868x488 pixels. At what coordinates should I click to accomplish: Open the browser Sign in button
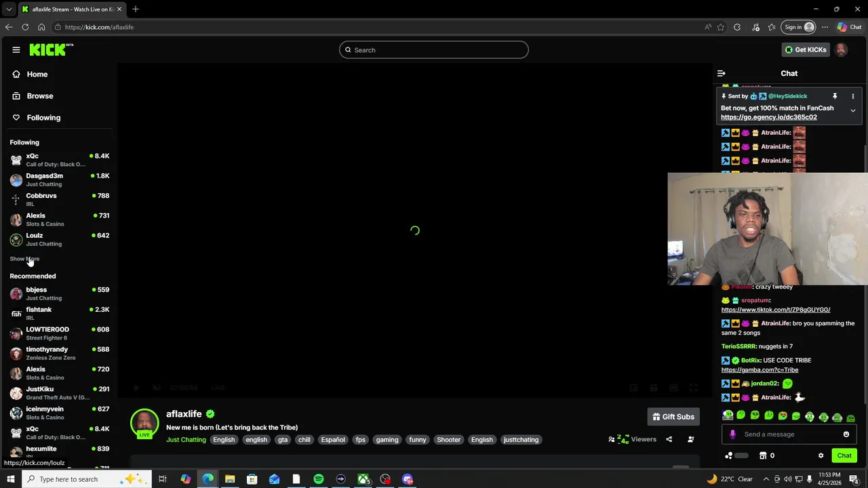click(x=799, y=27)
